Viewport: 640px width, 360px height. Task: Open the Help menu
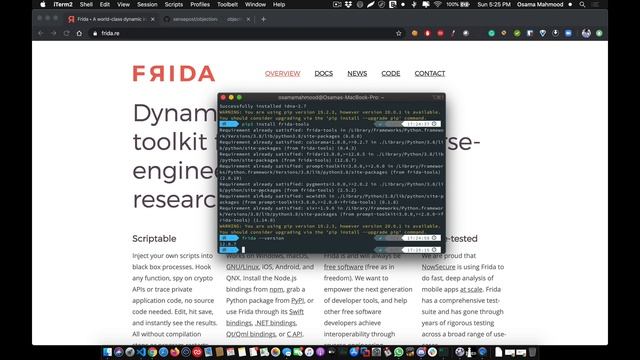(x=279, y=4)
